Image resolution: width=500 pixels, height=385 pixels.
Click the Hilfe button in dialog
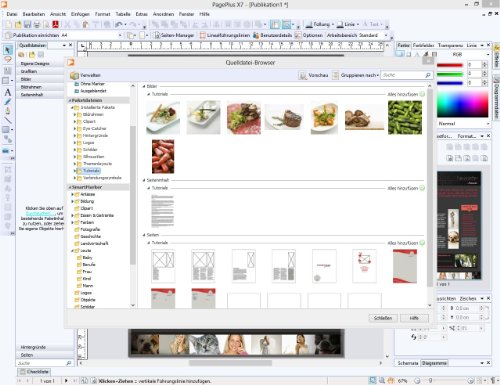click(x=414, y=318)
